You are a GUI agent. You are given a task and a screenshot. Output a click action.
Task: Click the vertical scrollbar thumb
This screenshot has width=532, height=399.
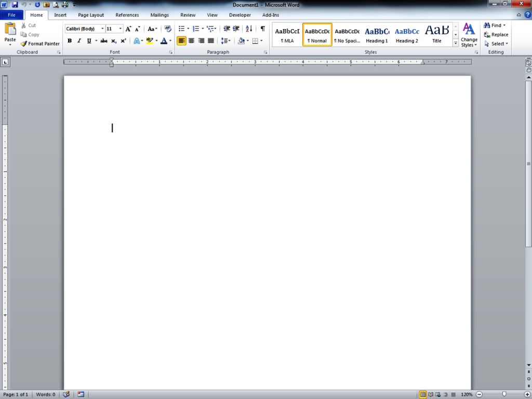coord(528,164)
